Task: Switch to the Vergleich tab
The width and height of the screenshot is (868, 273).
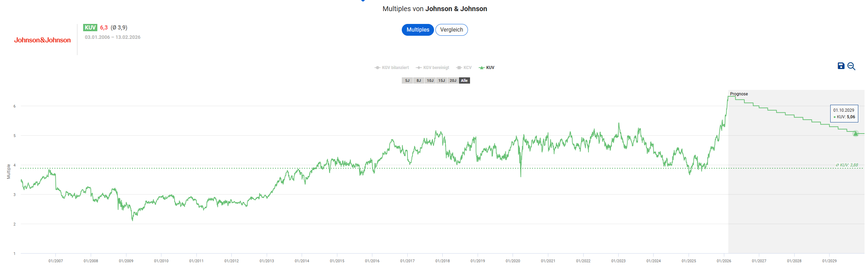Action: [451, 30]
